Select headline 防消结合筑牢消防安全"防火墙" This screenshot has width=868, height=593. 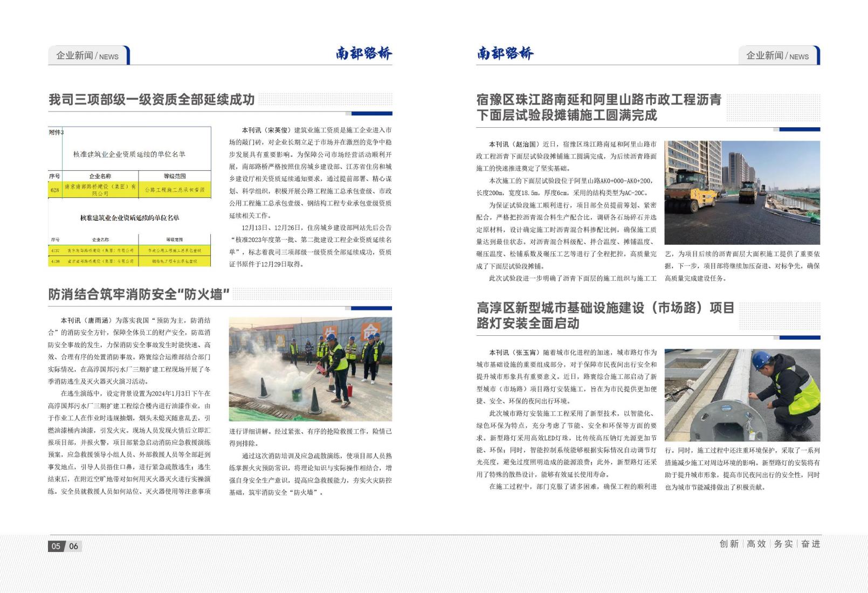click(139, 294)
